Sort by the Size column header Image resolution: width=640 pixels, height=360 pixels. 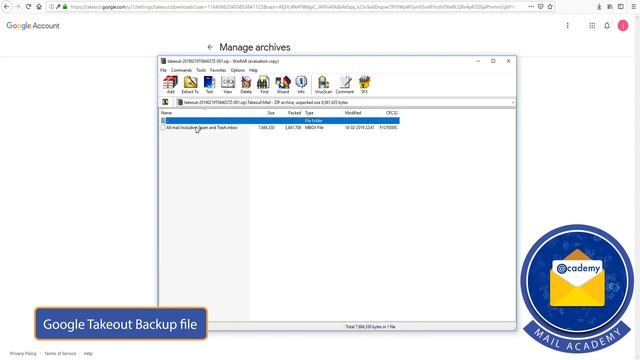tap(271, 113)
